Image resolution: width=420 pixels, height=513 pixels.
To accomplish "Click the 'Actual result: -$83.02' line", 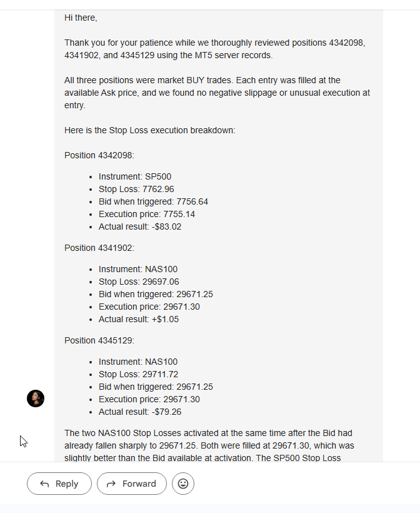I will click(140, 226).
